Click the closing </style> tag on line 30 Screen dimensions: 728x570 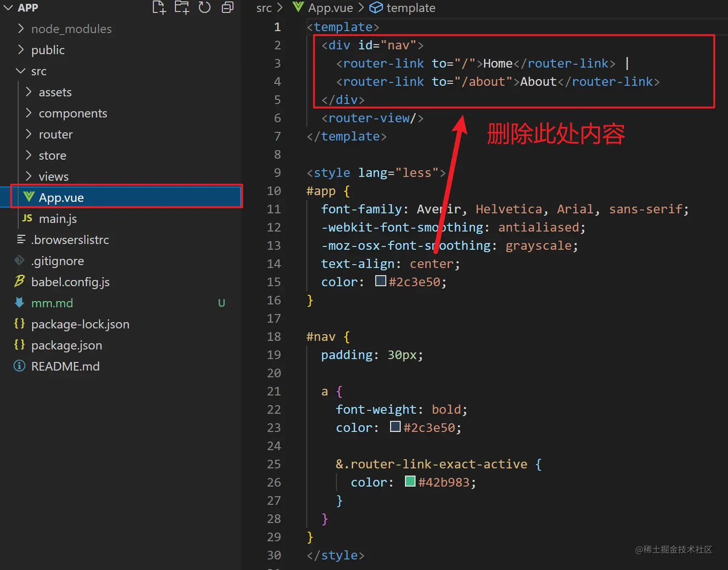(x=336, y=556)
